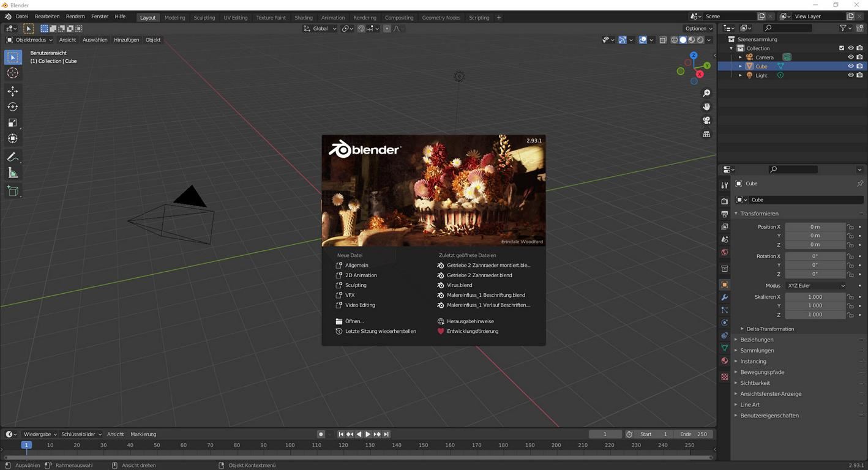868x470 pixels.
Task: Select the Rotate tool
Action: point(12,107)
